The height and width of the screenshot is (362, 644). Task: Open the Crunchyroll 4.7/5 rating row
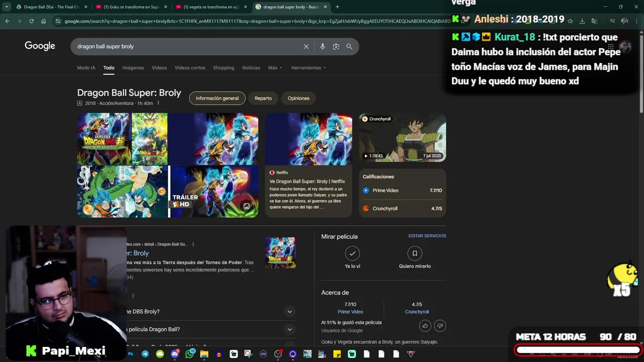403,209
